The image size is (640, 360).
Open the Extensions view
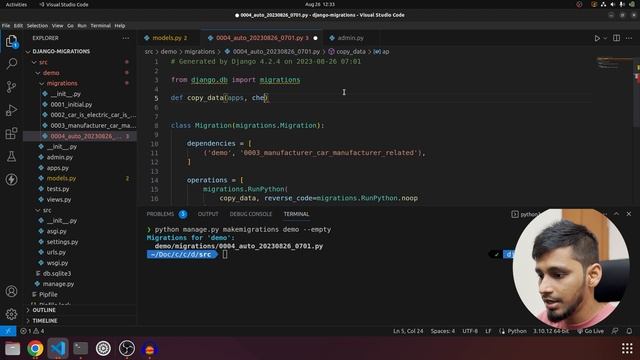click(11, 133)
